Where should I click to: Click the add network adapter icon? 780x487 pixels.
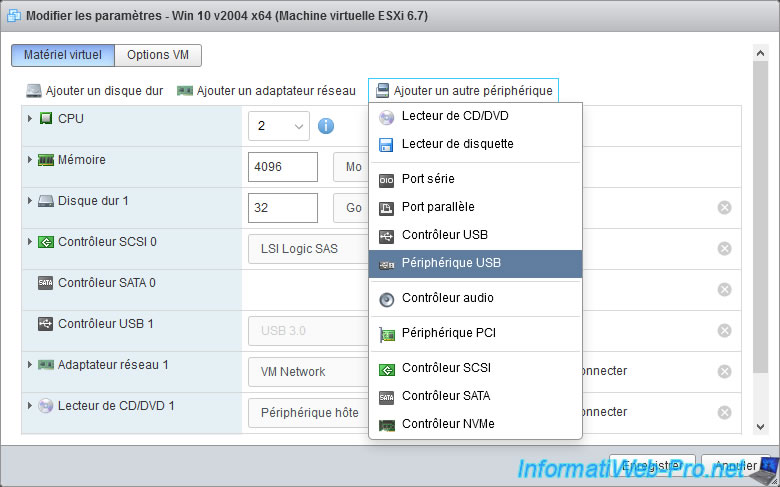pyautogui.click(x=185, y=91)
